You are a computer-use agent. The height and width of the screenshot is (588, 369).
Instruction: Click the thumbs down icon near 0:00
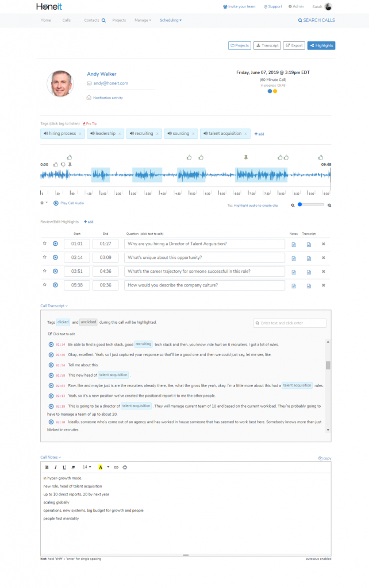63,165
